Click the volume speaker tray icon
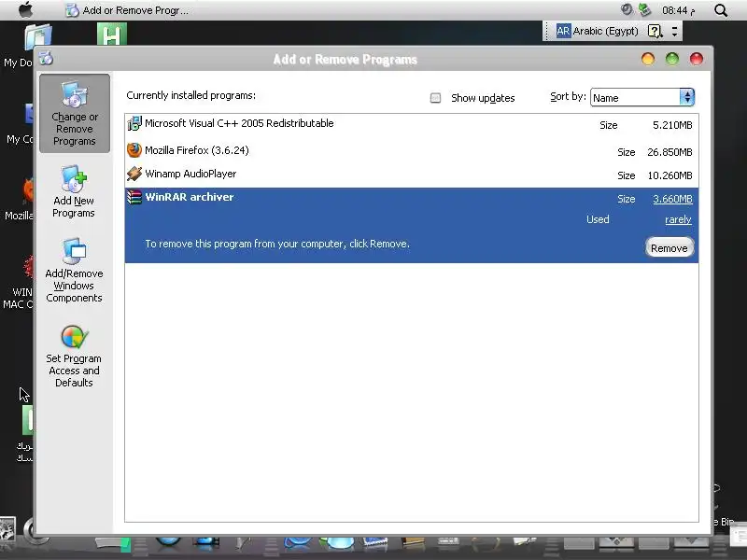 click(x=627, y=9)
